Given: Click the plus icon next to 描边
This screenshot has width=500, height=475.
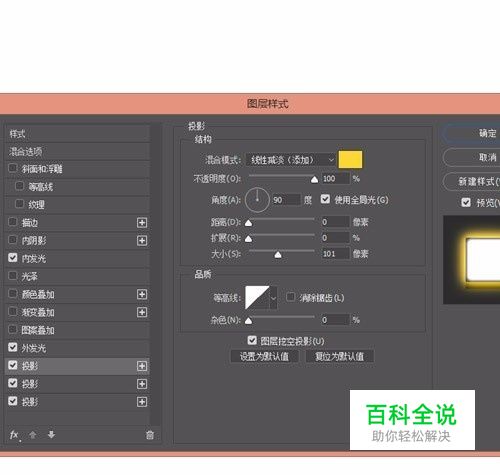Looking at the screenshot, I should coord(142,223).
